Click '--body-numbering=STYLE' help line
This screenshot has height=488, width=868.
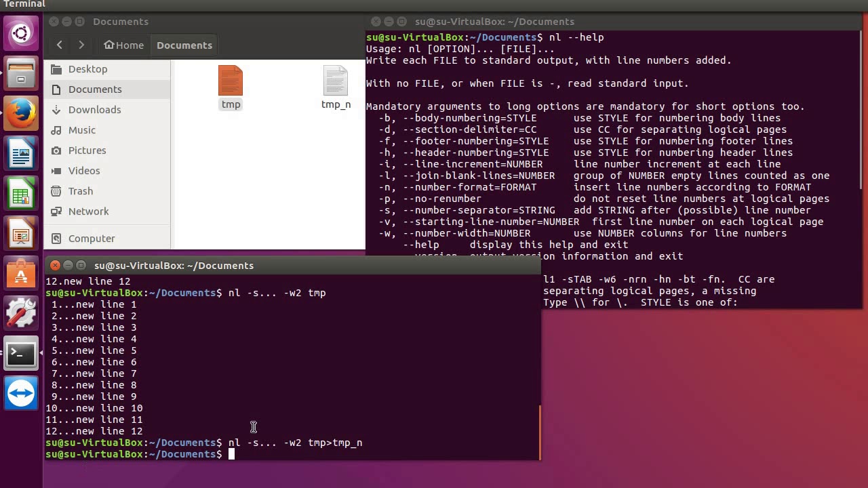click(x=579, y=118)
